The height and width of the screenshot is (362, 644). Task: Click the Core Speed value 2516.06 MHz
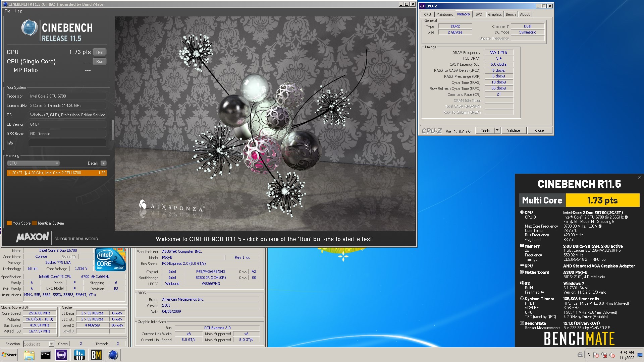coord(40,313)
